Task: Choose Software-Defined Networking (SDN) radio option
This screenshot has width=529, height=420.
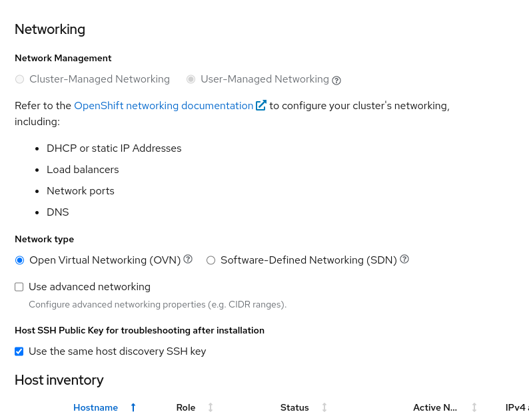Action: pyautogui.click(x=211, y=260)
